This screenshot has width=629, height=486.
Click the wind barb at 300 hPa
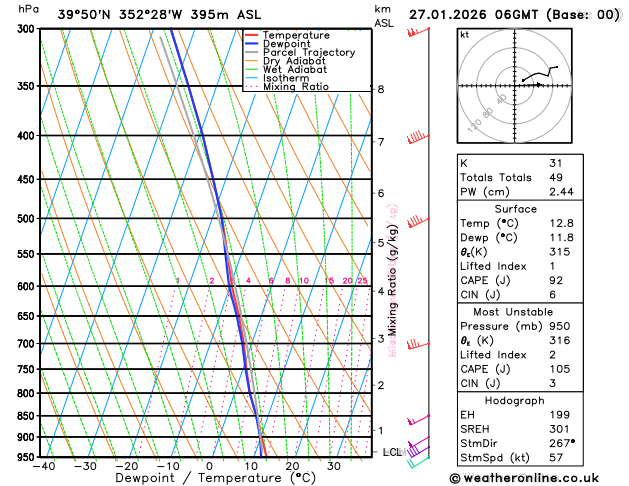(418, 32)
